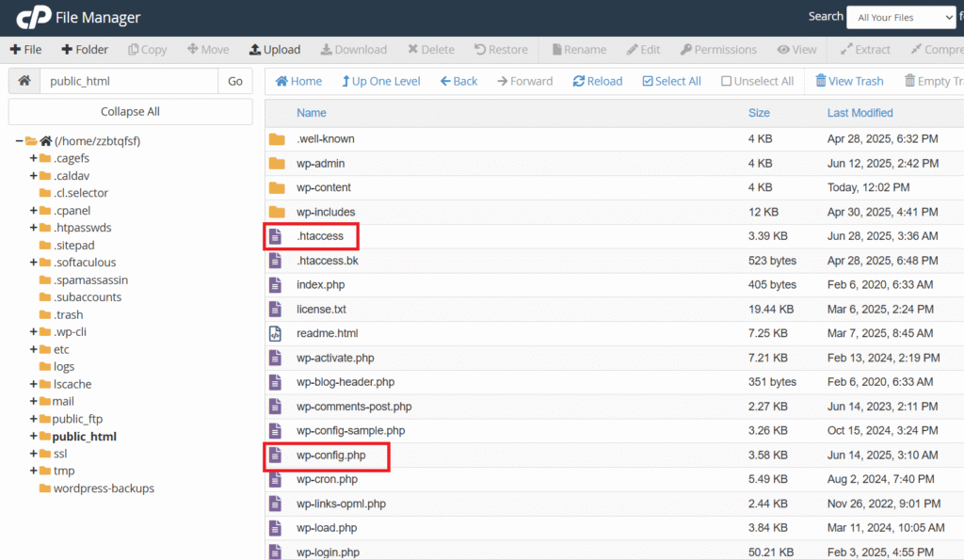Expand the public_html tree folder
This screenshot has width=964, height=560.
click(x=34, y=436)
